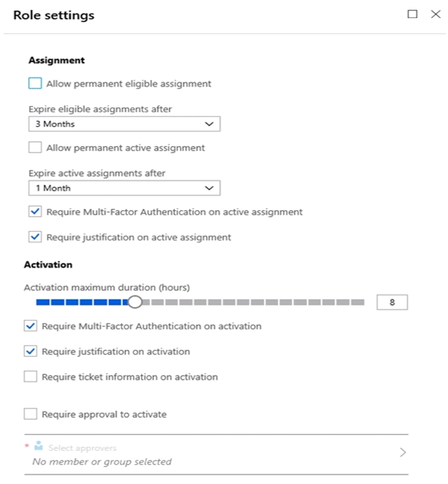Uncheck Require Multi-Factor Authentication on activation

pyautogui.click(x=30, y=326)
